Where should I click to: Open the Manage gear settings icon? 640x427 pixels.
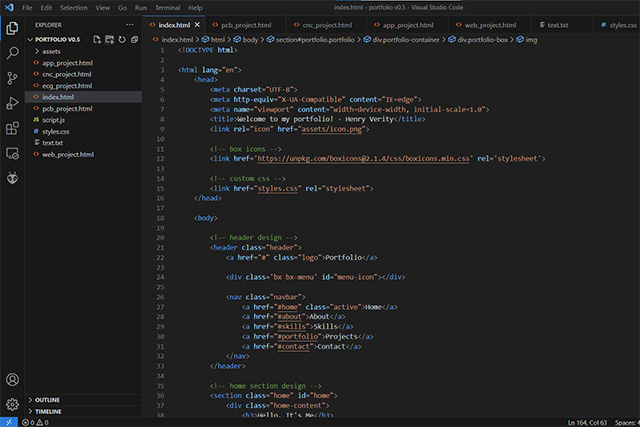point(12,404)
